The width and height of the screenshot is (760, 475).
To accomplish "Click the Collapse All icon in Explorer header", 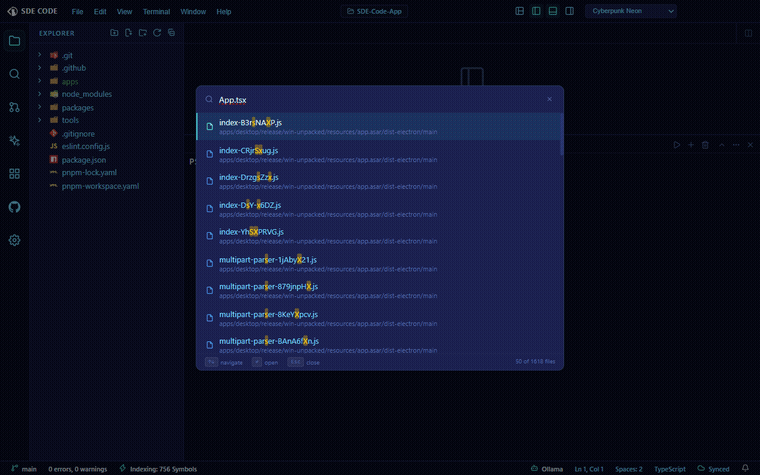I will (172, 32).
